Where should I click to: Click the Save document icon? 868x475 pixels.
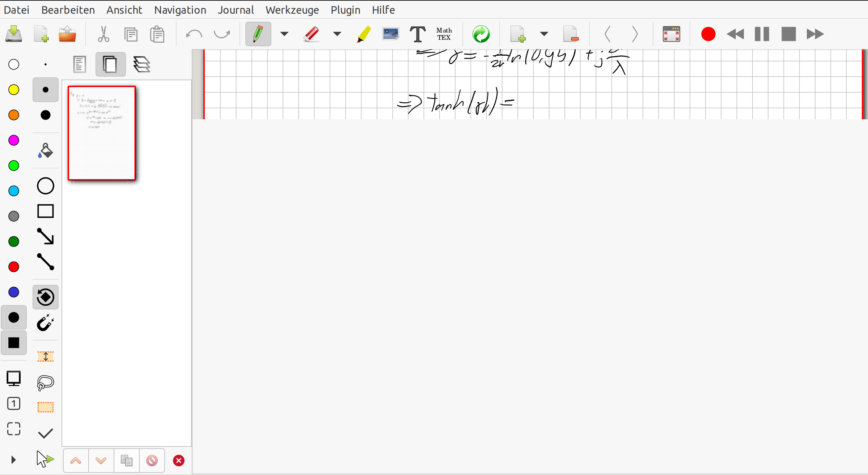click(x=14, y=34)
